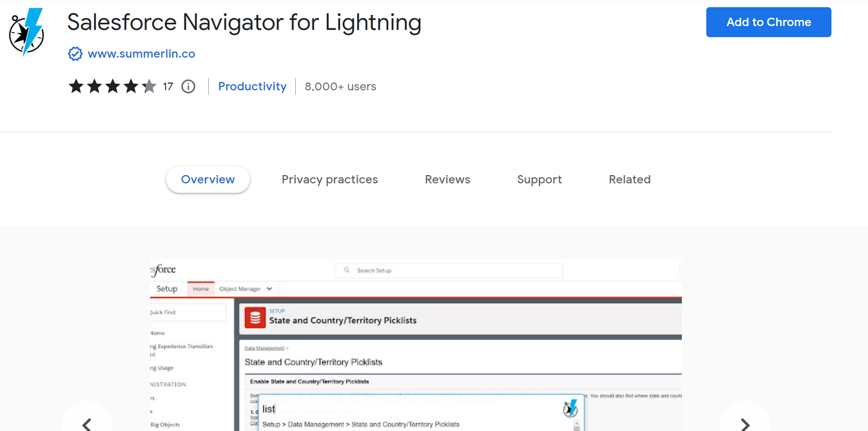The image size is (868, 431).
Task: Click Add to Chrome button
Action: click(769, 22)
